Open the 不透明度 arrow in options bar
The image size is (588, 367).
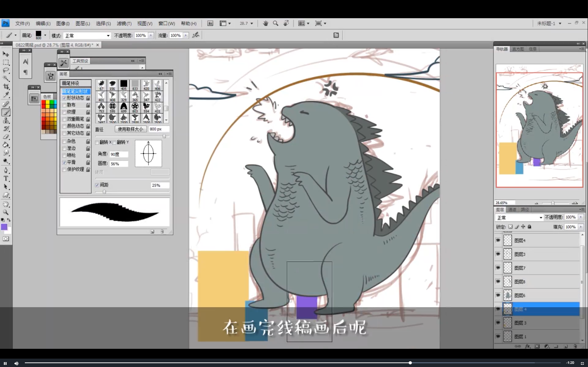[151, 35]
